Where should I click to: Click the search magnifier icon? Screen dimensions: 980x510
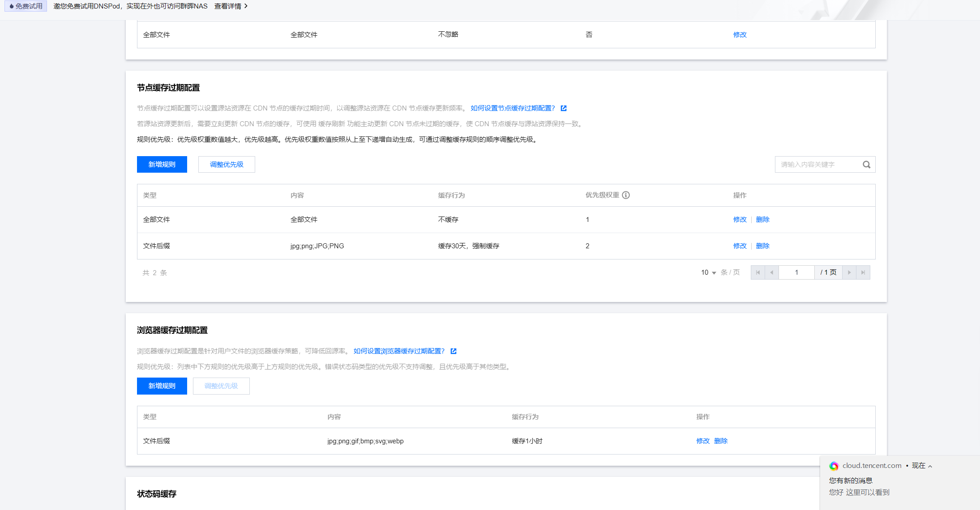click(x=866, y=165)
